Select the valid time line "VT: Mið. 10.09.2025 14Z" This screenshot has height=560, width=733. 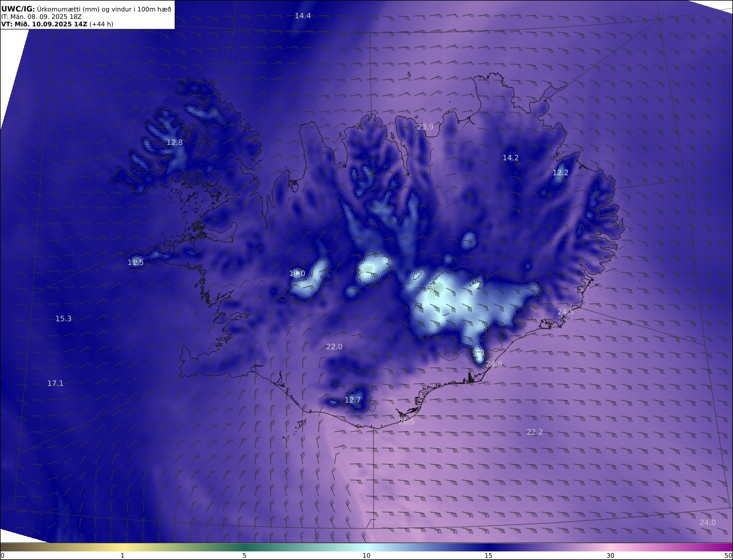point(44,25)
